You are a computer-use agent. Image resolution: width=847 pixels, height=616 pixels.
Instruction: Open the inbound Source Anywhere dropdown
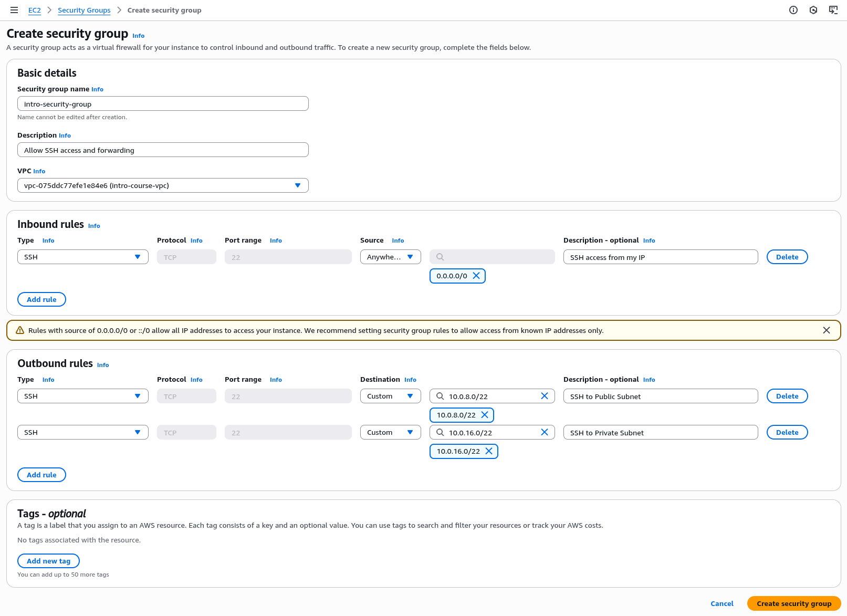pyautogui.click(x=390, y=257)
